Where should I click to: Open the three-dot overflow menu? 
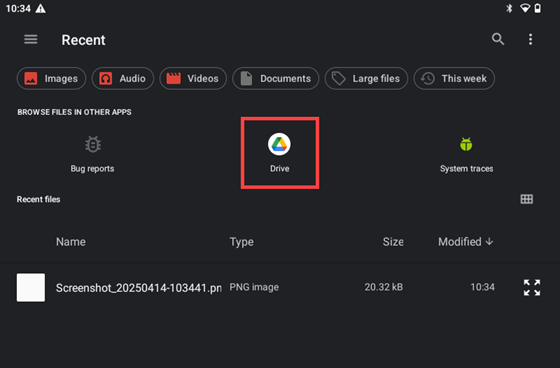pyautogui.click(x=530, y=39)
